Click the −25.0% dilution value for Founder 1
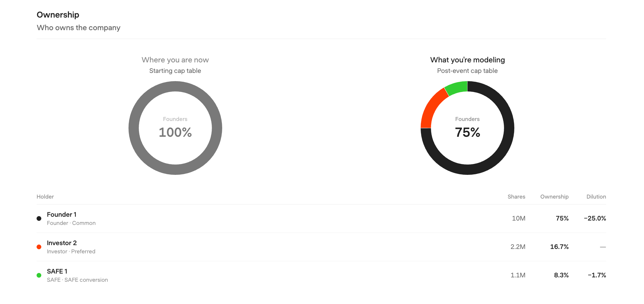The image size is (644, 304). pyautogui.click(x=595, y=218)
